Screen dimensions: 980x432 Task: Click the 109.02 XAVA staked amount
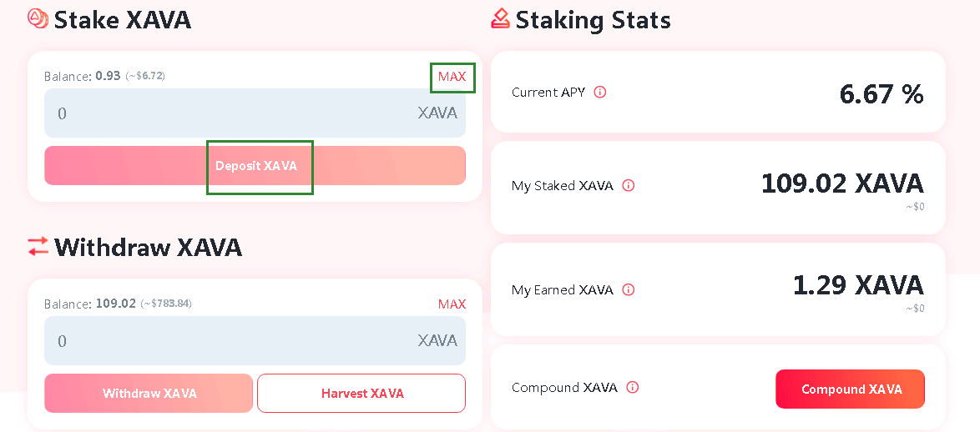pyautogui.click(x=842, y=183)
